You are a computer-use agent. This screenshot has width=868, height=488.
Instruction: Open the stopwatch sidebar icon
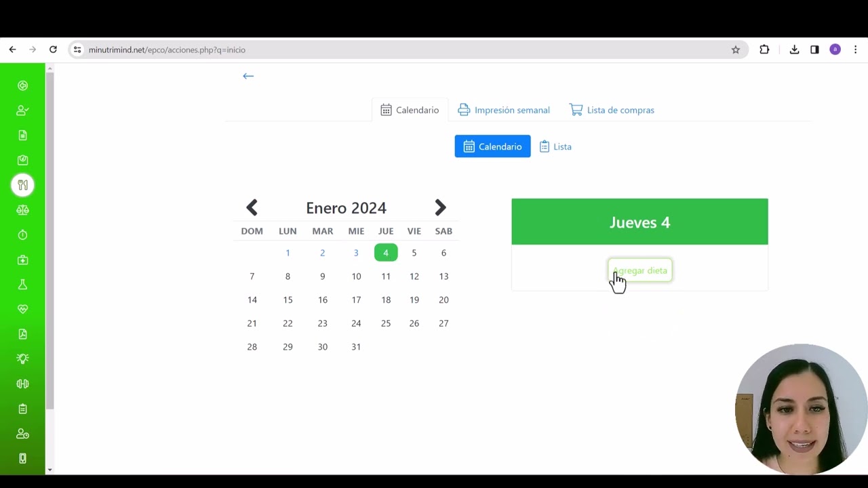[22, 235]
